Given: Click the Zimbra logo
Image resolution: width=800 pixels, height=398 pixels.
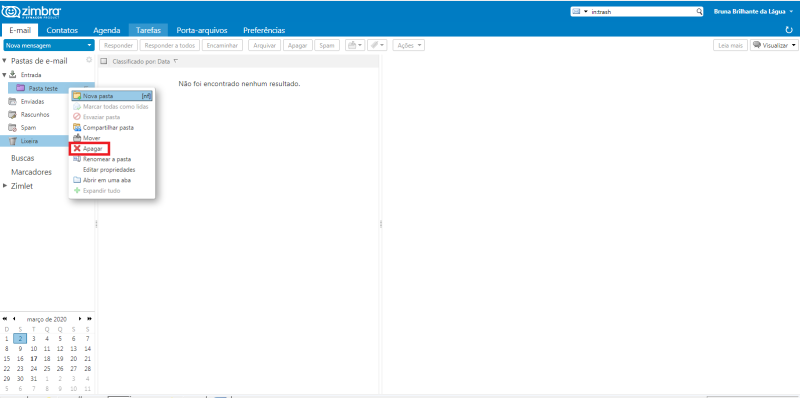Looking at the screenshot, I should [x=32, y=12].
